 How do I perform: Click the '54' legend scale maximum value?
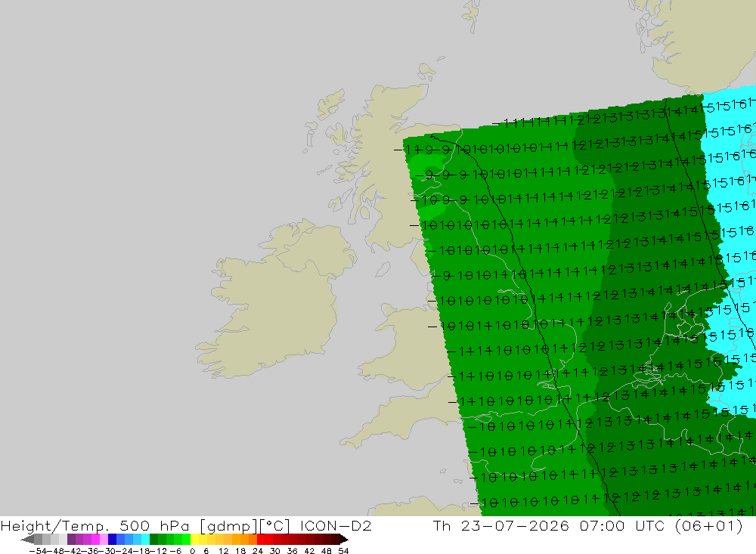point(343,551)
